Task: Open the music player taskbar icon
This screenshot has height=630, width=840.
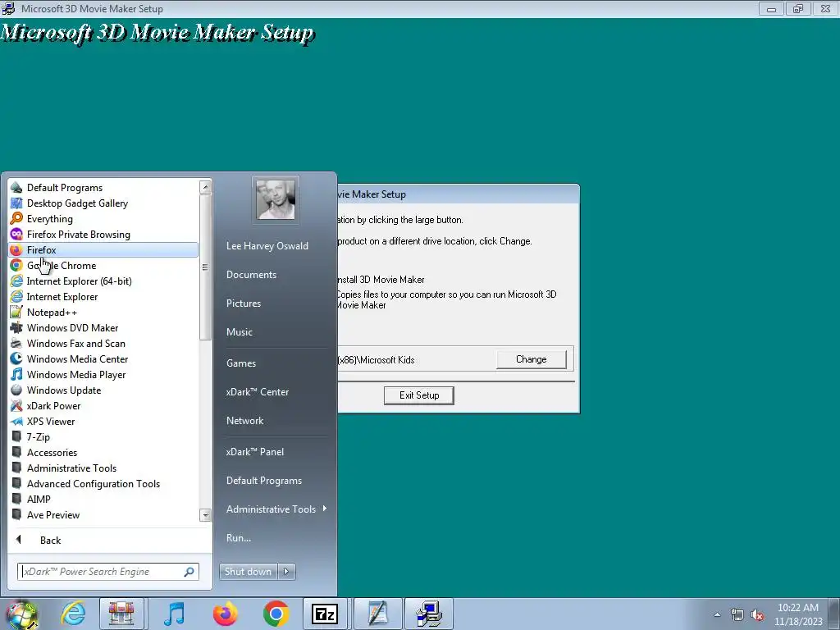Action: tap(174, 614)
